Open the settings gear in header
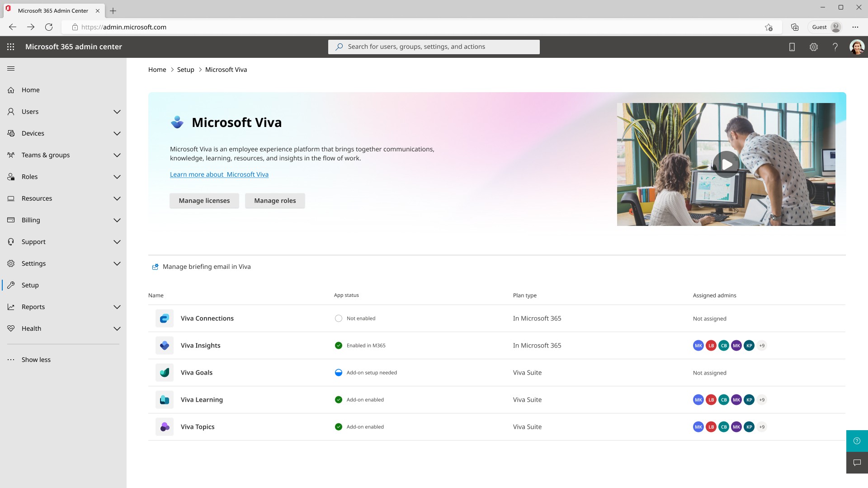This screenshot has height=488, width=868. tap(814, 47)
